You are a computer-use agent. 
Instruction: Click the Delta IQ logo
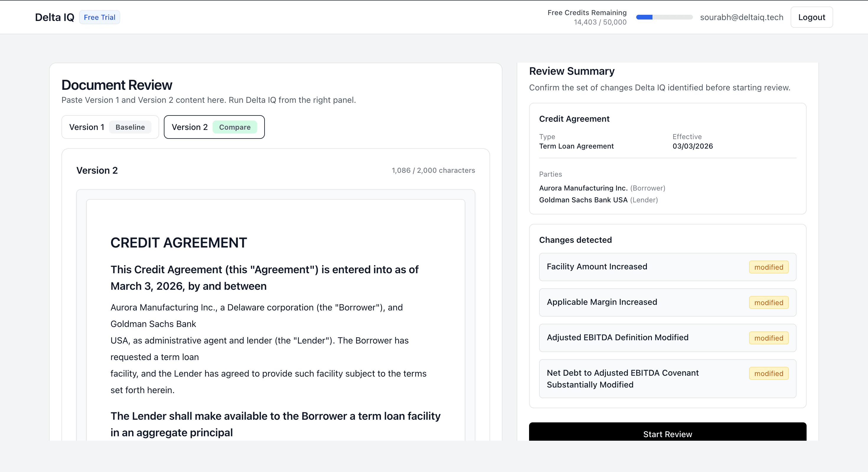point(54,17)
